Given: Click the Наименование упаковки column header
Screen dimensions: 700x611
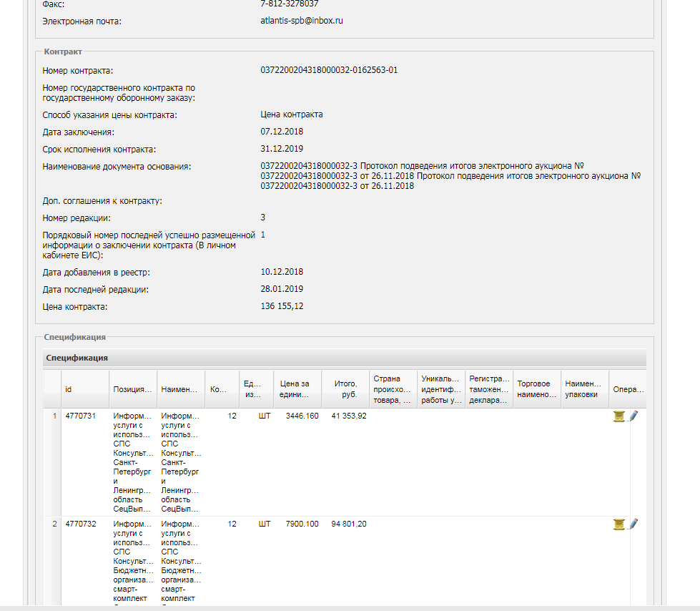Looking at the screenshot, I should 584,389.
